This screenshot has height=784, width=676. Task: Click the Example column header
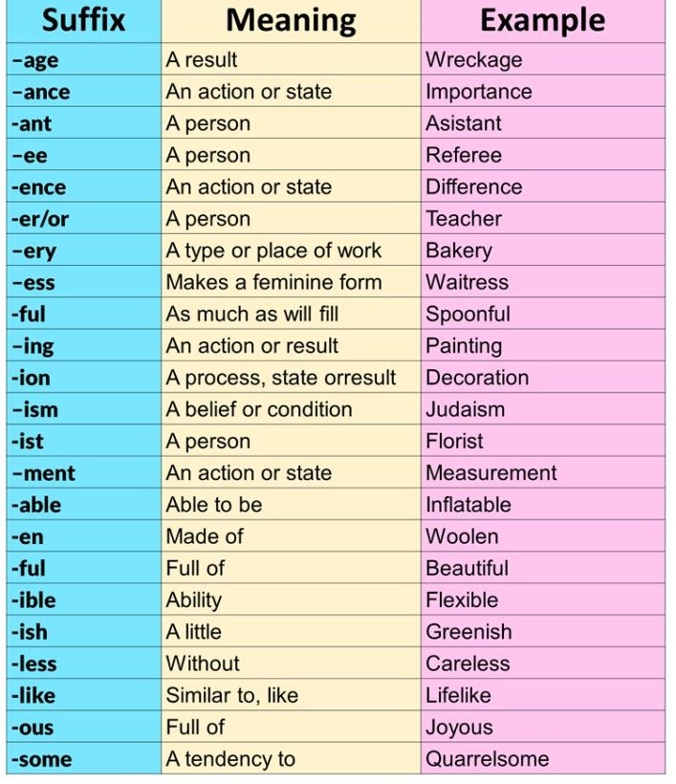click(541, 20)
